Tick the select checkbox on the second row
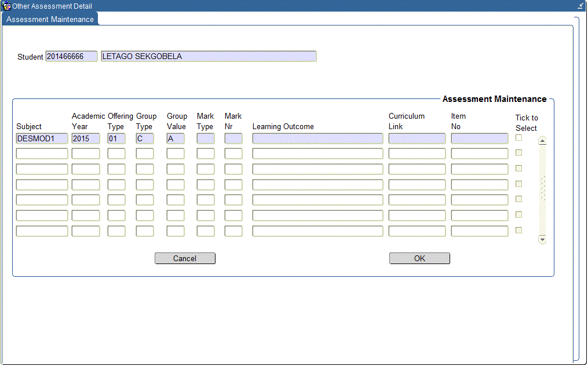This screenshot has width=588, height=366. 518,153
